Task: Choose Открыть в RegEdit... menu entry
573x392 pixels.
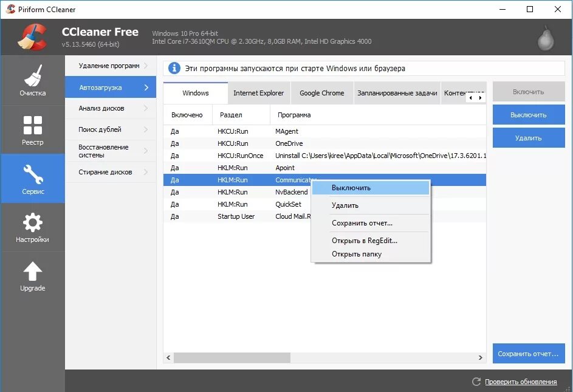Action: (x=371, y=240)
